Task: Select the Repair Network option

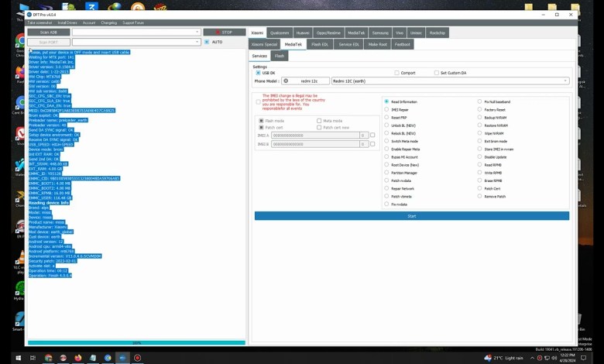Action: click(x=386, y=189)
